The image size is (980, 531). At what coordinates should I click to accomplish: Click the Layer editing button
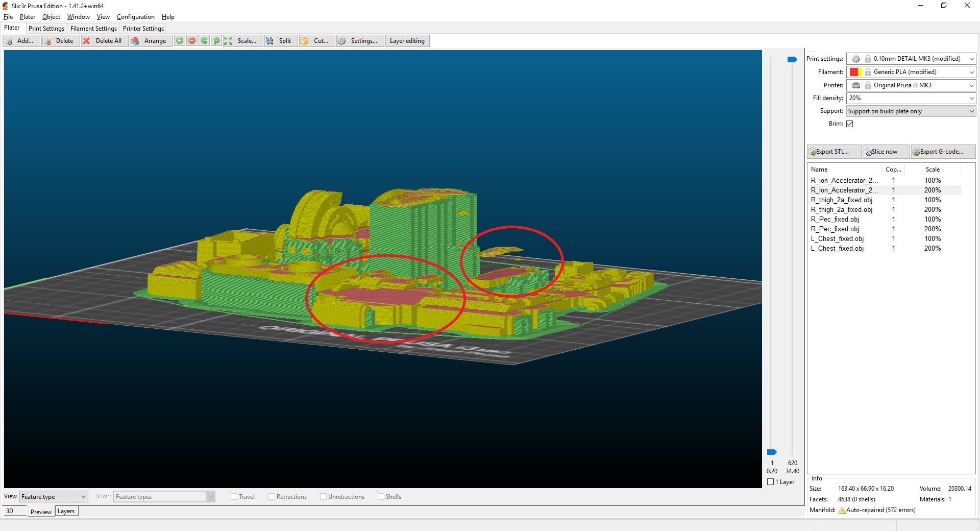(407, 41)
